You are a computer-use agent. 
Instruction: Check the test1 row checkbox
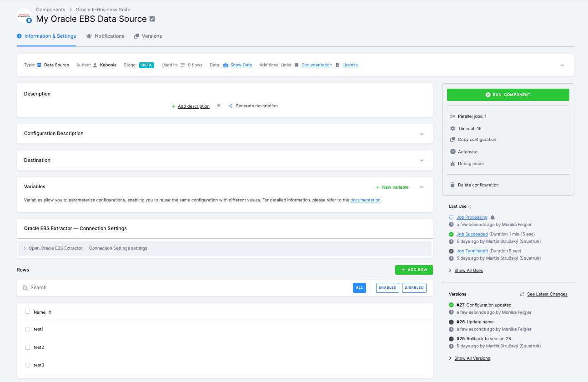(x=28, y=329)
